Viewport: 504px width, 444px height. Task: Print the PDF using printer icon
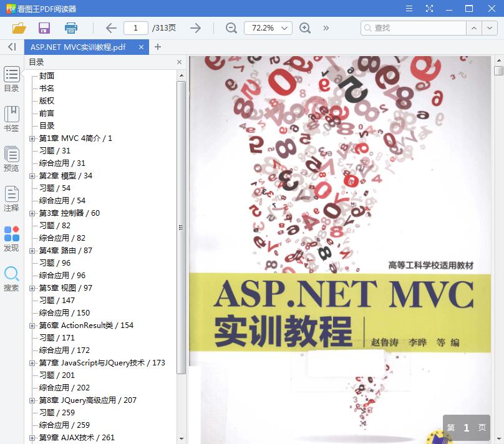click(70, 28)
